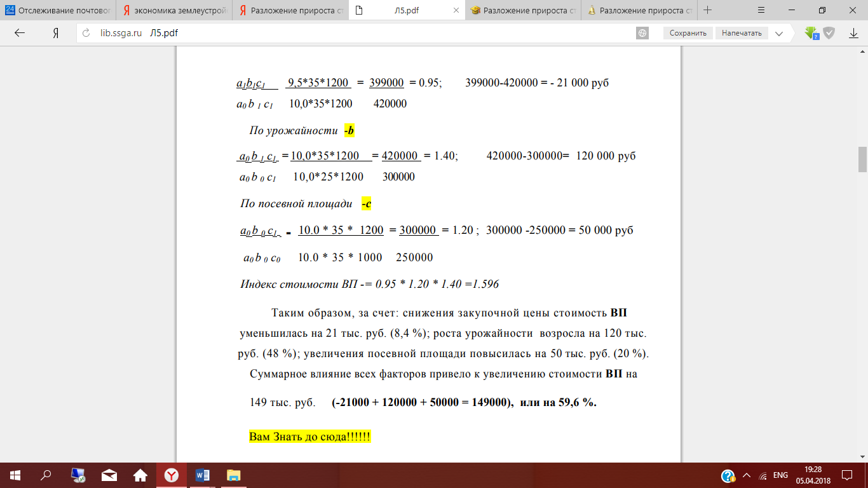This screenshot has width=868, height=488.
Task: Click the words 'Суммарное влияние всех факторов'
Action: pyautogui.click(x=337, y=374)
